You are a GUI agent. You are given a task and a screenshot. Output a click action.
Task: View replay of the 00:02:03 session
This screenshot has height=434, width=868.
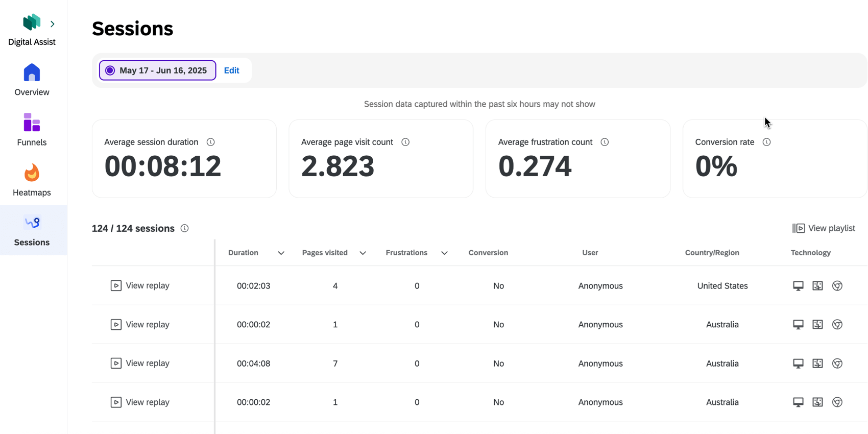(140, 285)
